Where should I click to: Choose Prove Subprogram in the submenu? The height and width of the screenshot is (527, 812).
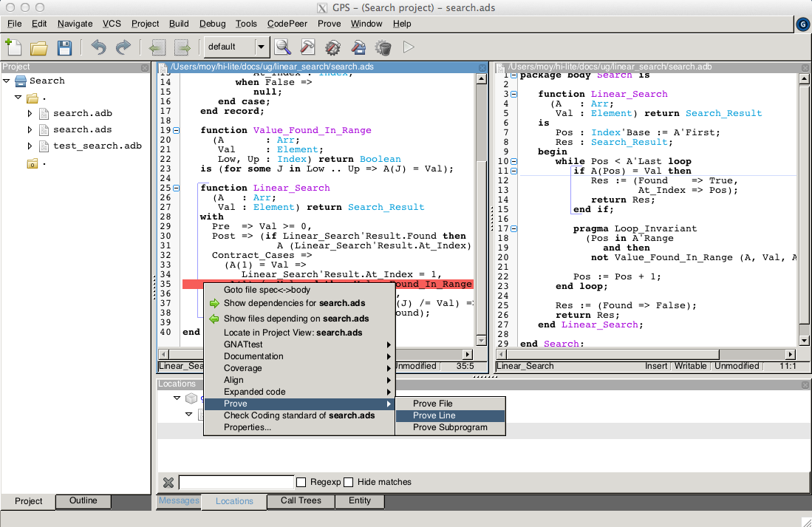[450, 427]
